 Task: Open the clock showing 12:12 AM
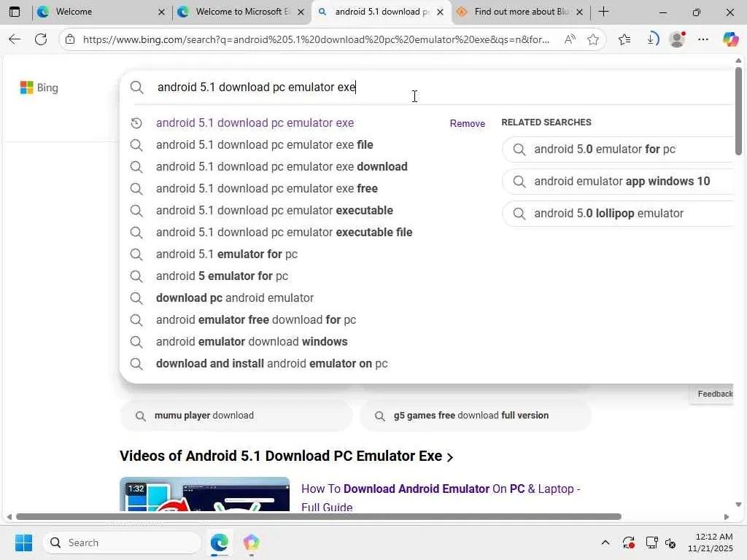click(x=711, y=542)
